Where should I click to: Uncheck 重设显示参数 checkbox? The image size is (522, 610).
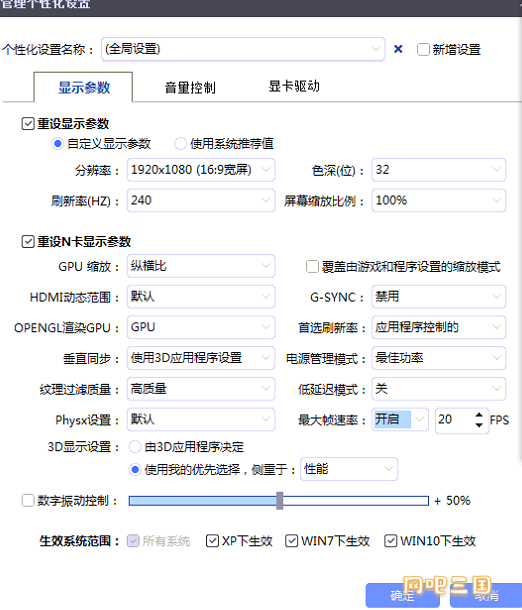pyautogui.click(x=28, y=124)
